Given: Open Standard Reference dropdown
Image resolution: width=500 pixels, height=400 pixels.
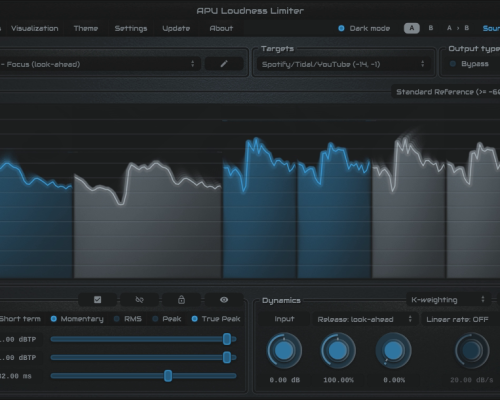Looking at the screenshot, I should [x=446, y=92].
